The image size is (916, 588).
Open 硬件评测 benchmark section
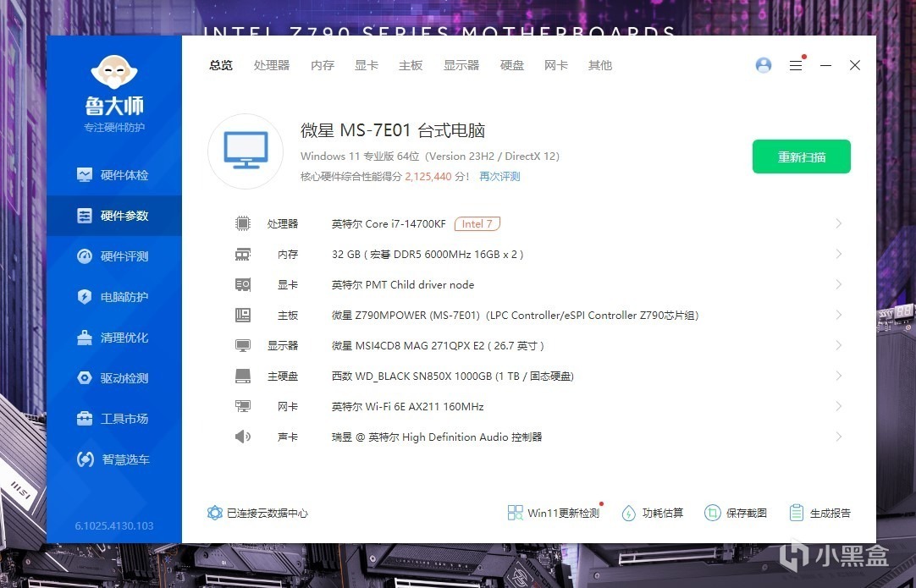[114, 256]
